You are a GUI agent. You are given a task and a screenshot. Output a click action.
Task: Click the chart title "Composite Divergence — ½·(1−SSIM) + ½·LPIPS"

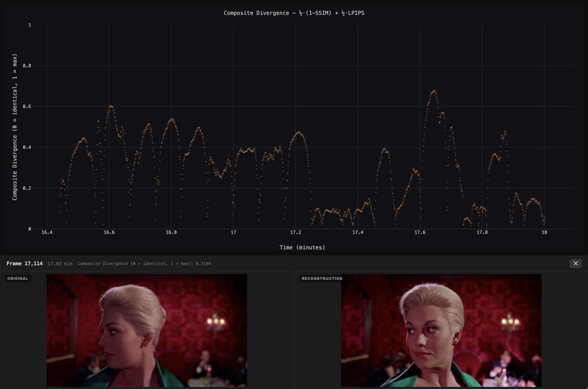point(294,13)
